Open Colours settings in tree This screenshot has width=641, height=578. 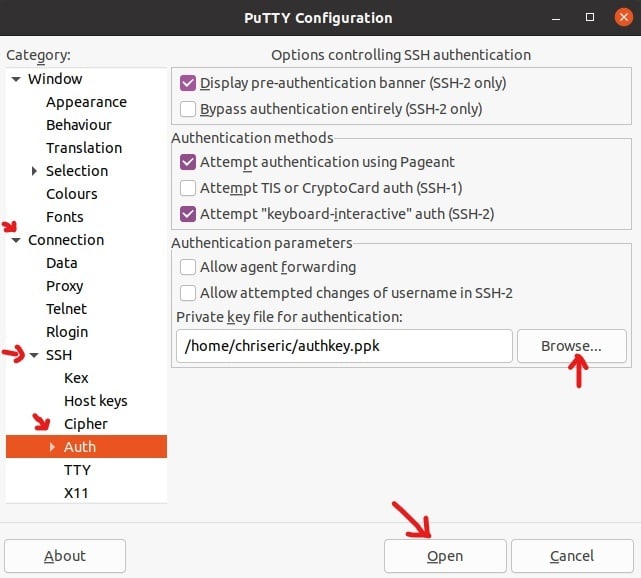click(x=72, y=194)
